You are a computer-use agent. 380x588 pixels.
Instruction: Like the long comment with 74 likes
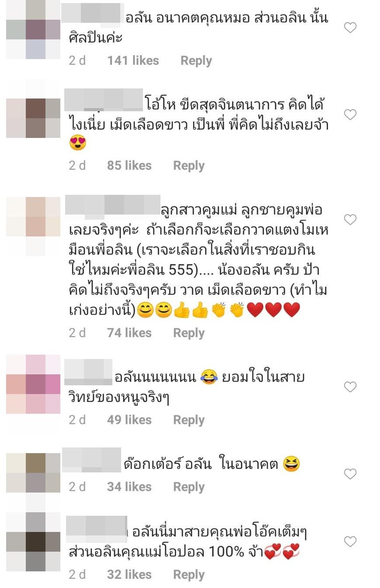[350, 219]
